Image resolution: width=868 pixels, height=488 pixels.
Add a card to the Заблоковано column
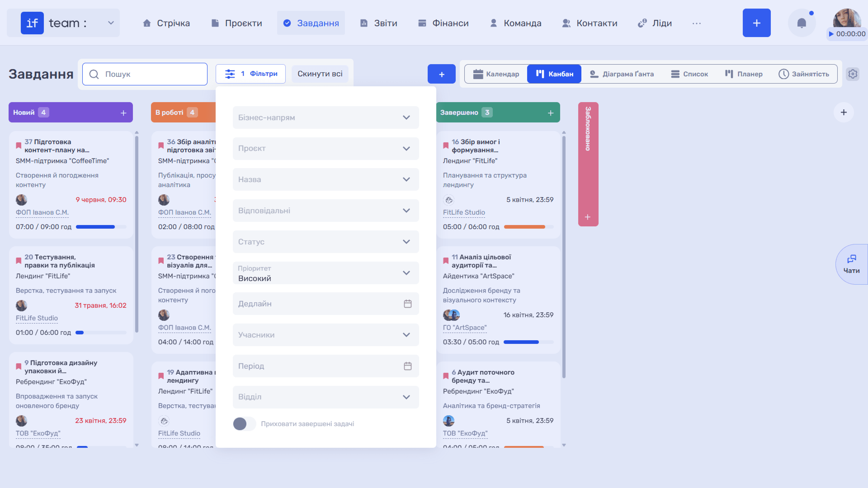[x=588, y=217]
